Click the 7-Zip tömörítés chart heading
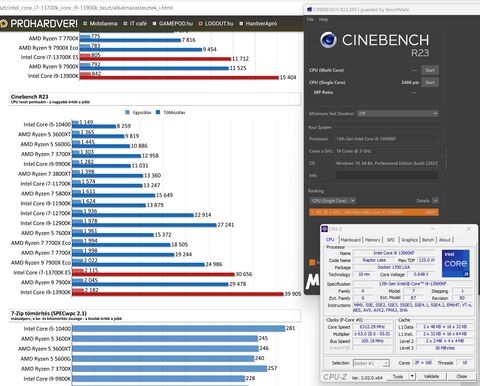 coord(49,313)
